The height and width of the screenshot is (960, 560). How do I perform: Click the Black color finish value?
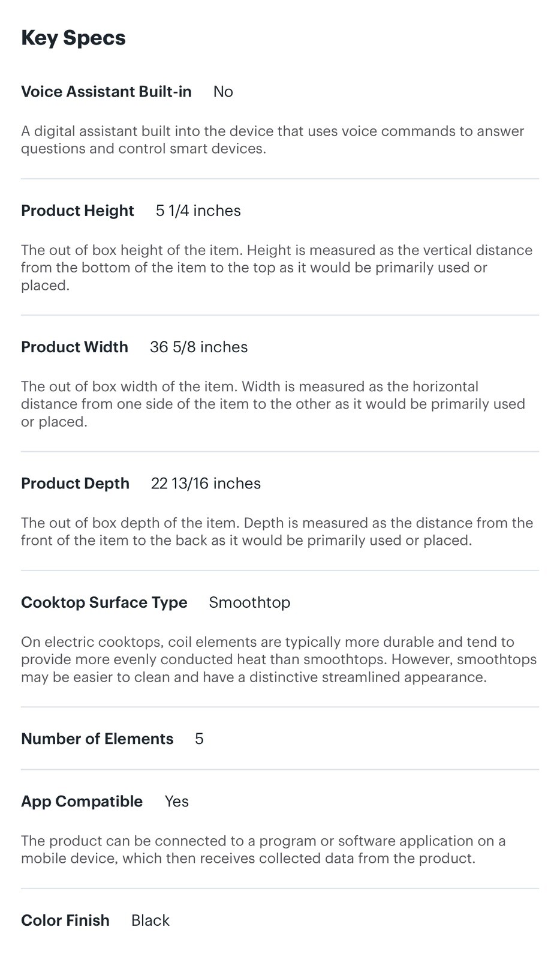(x=150, y=920)
